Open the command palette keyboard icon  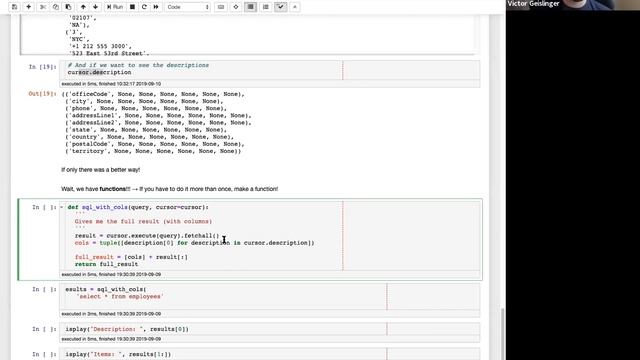(221, 7)
